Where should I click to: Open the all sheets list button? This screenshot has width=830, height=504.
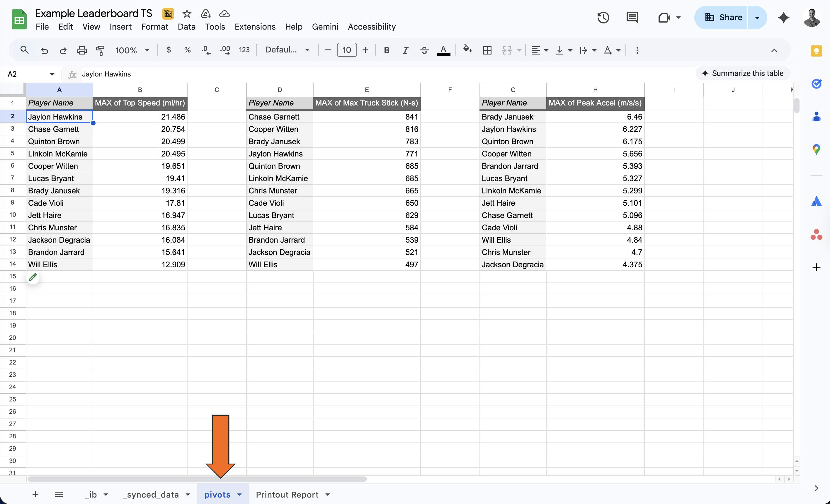[x=59, y=494]
